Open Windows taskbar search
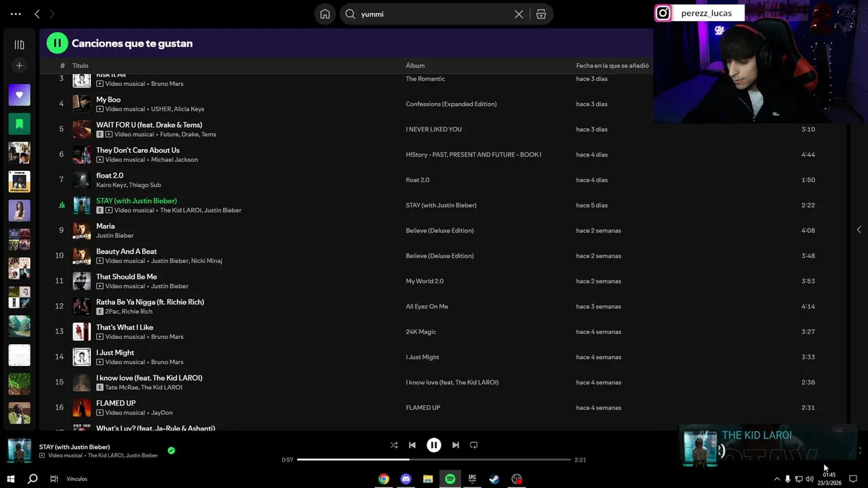Viewport: 868px width, 488px height. [x=32, y=479]
